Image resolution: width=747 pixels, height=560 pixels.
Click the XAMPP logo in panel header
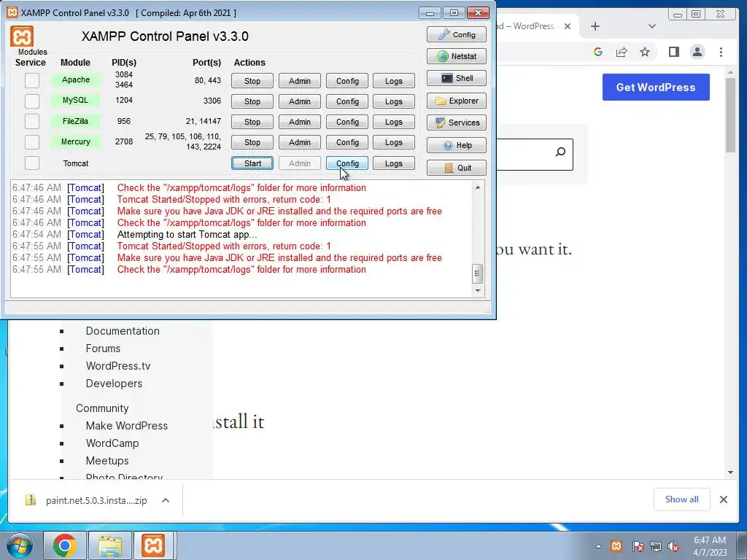22,36
